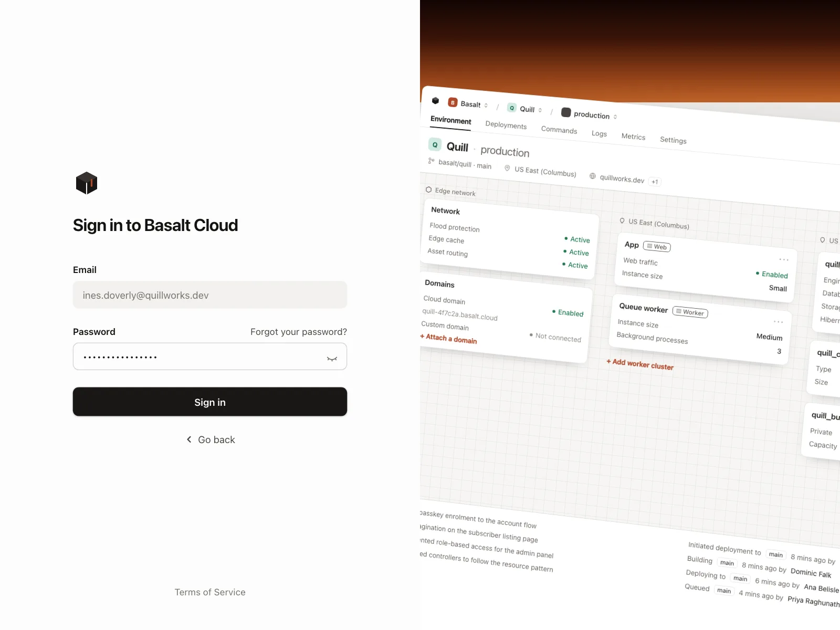The width and height of the screenshot is (840, 630).
Task: Open the Terms of Service link
Action: [x=210, y=592]
